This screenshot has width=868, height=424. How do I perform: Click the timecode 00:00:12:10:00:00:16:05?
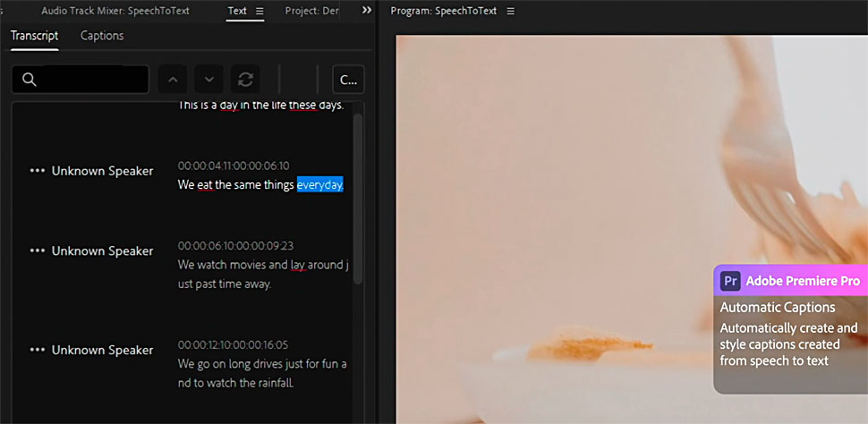pos(233,345)
